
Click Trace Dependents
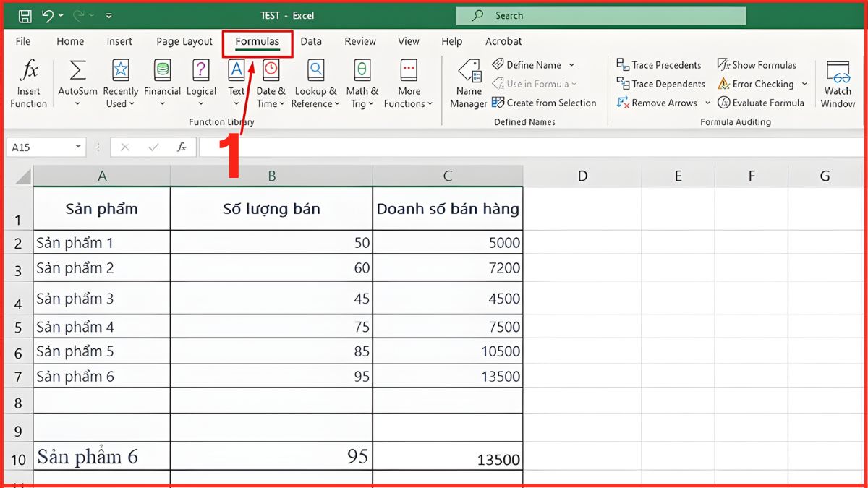coord(660,84)
